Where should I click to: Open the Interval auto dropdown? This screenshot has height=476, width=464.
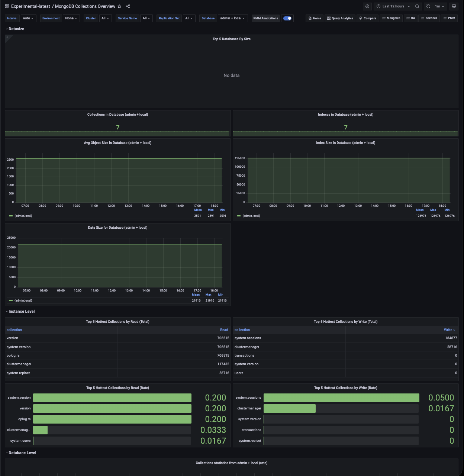click(x=28, y=18)
